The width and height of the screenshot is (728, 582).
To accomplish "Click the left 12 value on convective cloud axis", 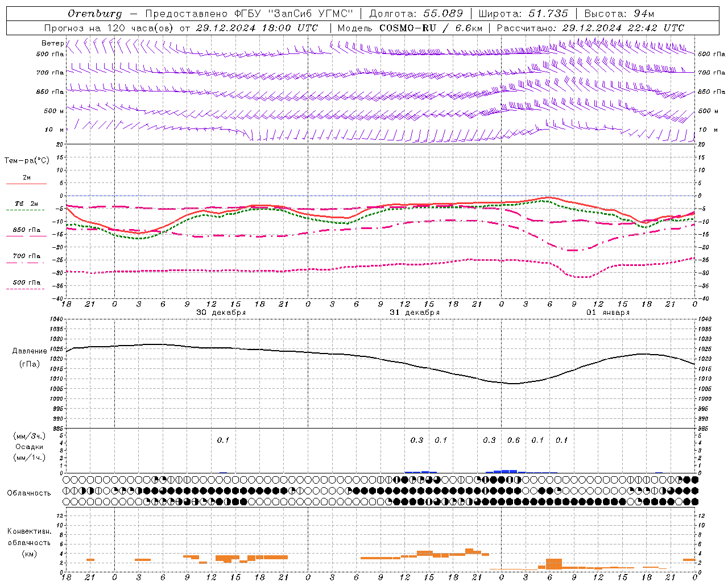I will click(60, 516).
